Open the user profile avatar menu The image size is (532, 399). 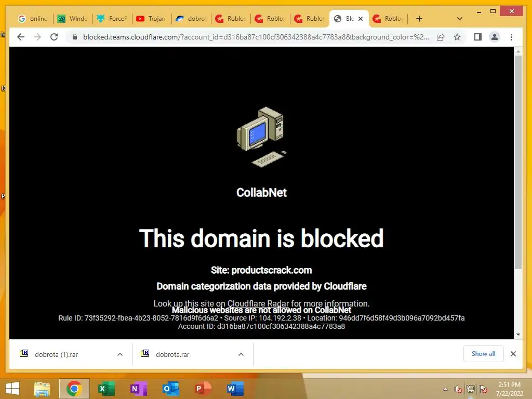click(x=495, y=37)
